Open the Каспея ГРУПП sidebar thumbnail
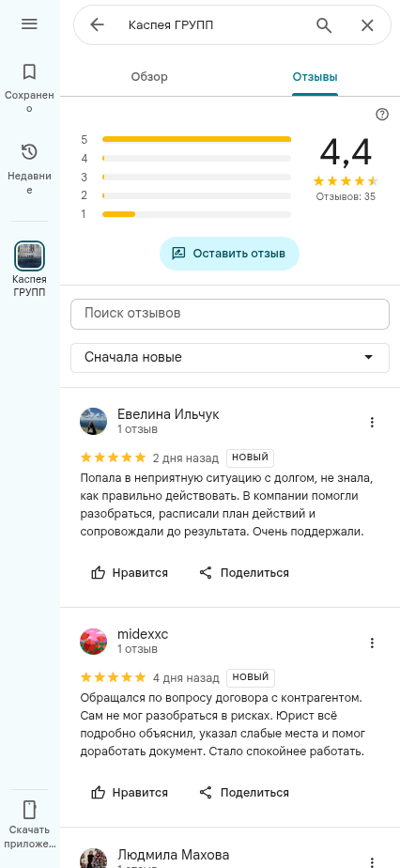The height and width of the screenshot is (868, 400). 29,256
